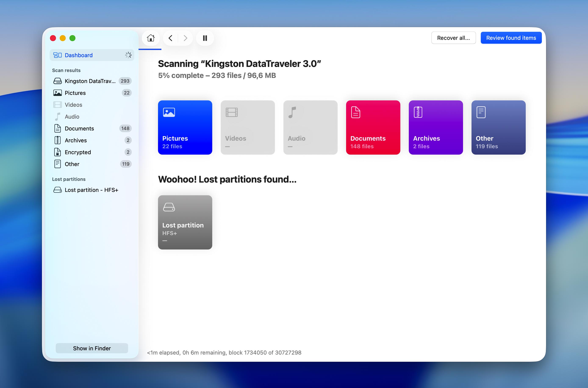Click the 293 count badge for Kingston

click(125, 81)
